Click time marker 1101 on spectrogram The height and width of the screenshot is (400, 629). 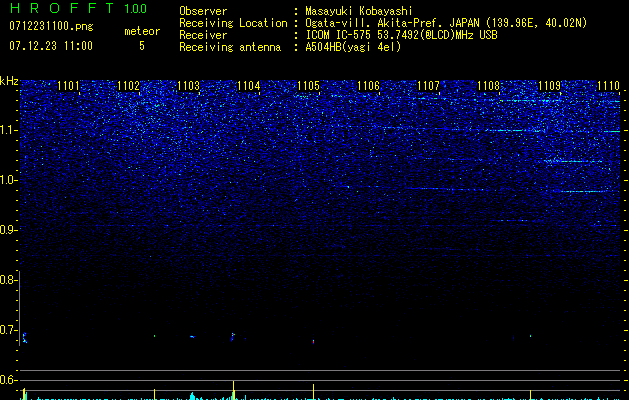(x=68, y=86)
